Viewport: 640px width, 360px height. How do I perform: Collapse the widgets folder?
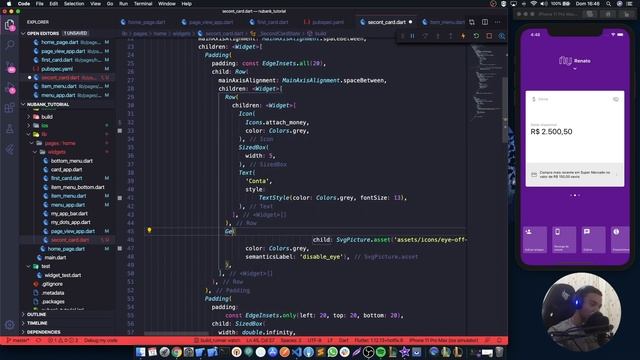coord(56,152)
